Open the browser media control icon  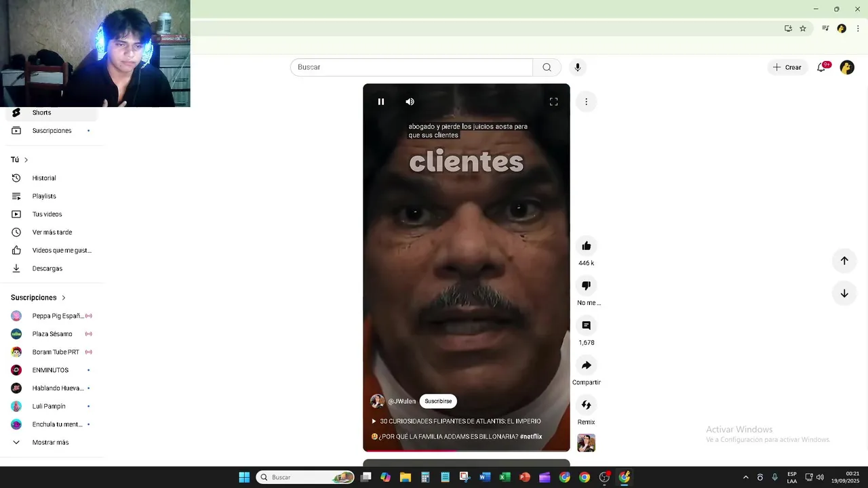tap(825, 28)
